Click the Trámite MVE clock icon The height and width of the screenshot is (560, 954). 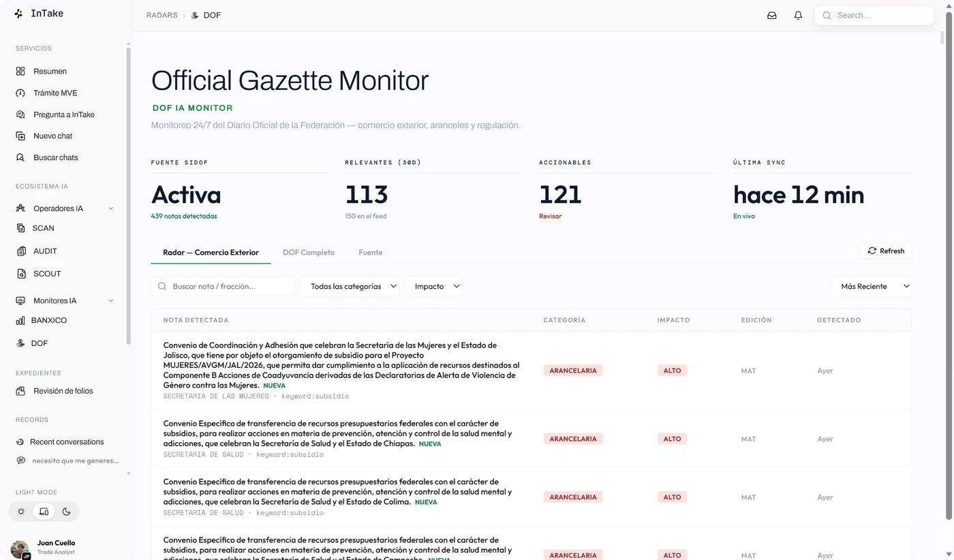[20, 93]
